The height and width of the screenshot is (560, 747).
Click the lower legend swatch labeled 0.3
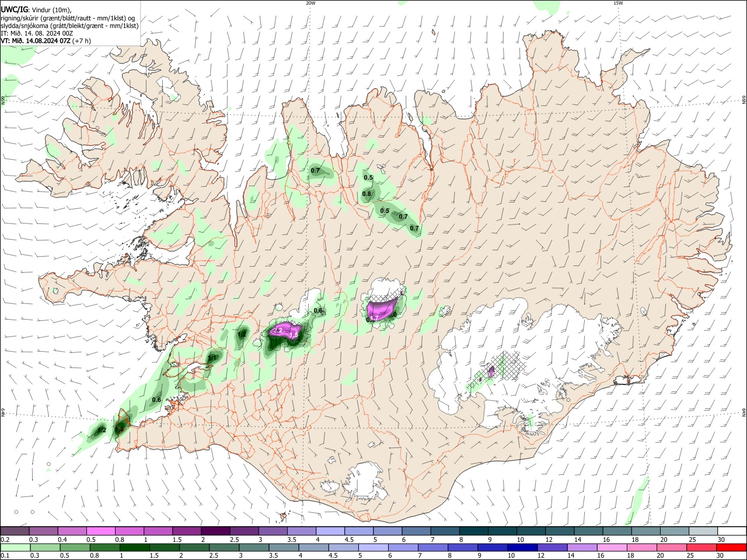tap(45, 547)
